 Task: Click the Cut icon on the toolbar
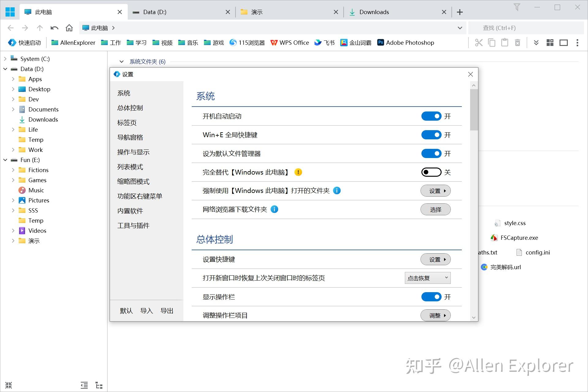click(479, 43)
